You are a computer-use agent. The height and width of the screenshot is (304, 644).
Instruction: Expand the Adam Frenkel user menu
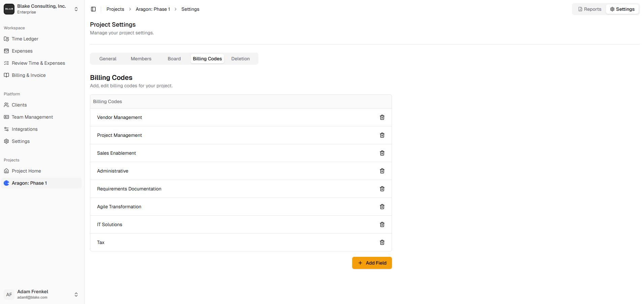click(x=76, y=295)
